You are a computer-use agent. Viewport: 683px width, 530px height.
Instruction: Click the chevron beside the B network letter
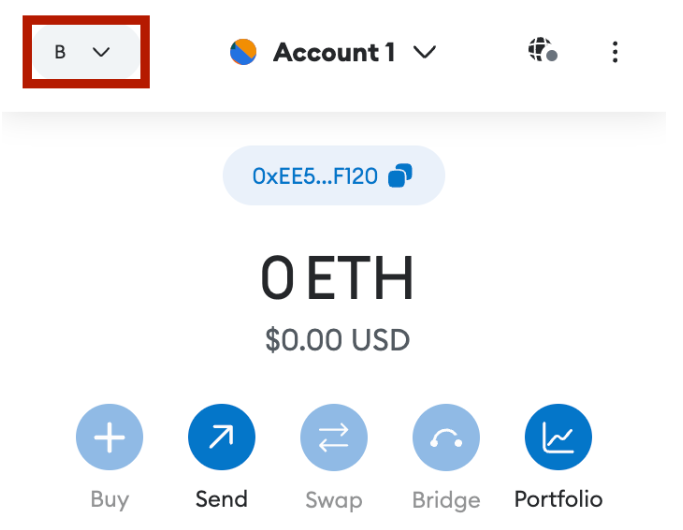tap(101, 52)
